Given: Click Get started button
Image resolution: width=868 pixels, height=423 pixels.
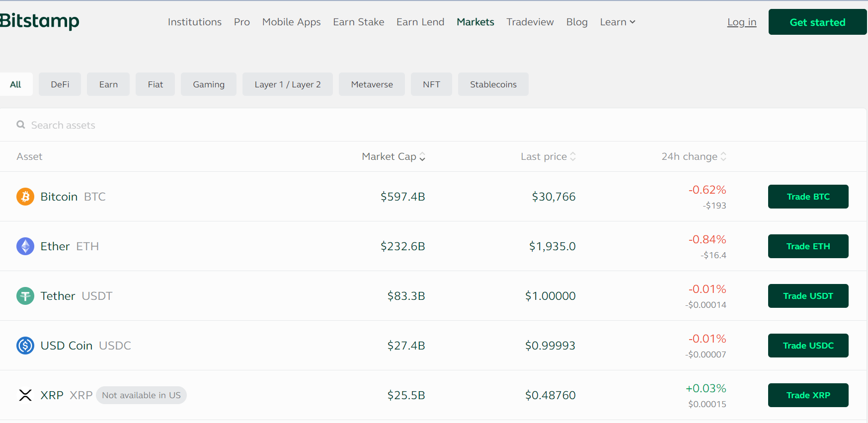Looking at the screenshot, I should (x=817, y=22).
